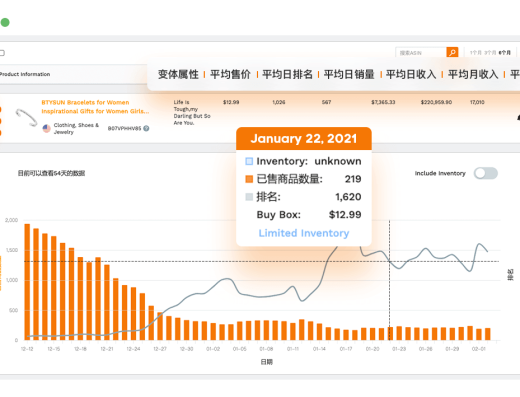Screen dimensions: 520x397
Task: Click the 17,010 value in product row
Action: [x=477, y=102]
